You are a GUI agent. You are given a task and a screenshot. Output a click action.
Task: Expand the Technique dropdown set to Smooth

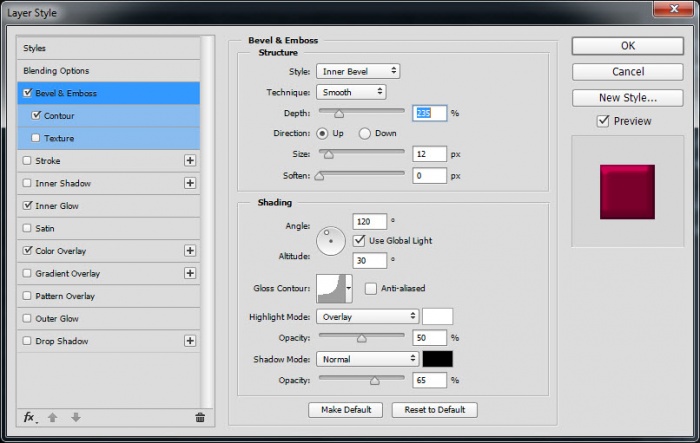pyautogui.click(x=351, y=92)
